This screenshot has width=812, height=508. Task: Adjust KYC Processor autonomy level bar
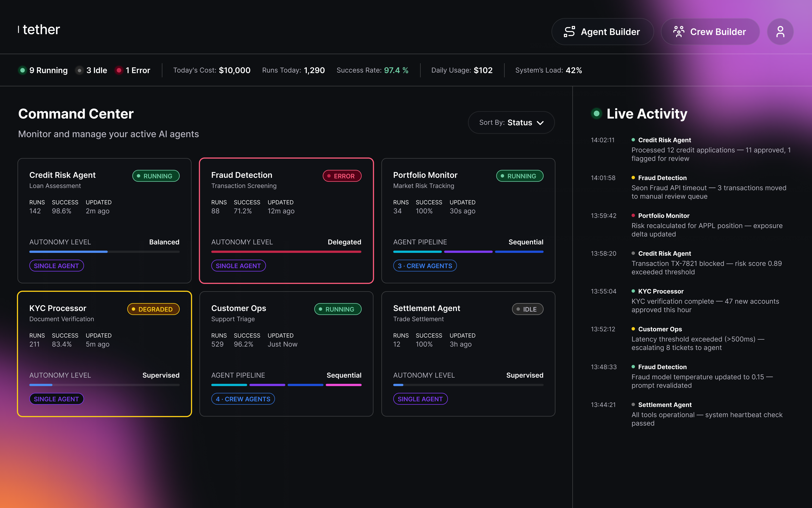pos(104,385)
